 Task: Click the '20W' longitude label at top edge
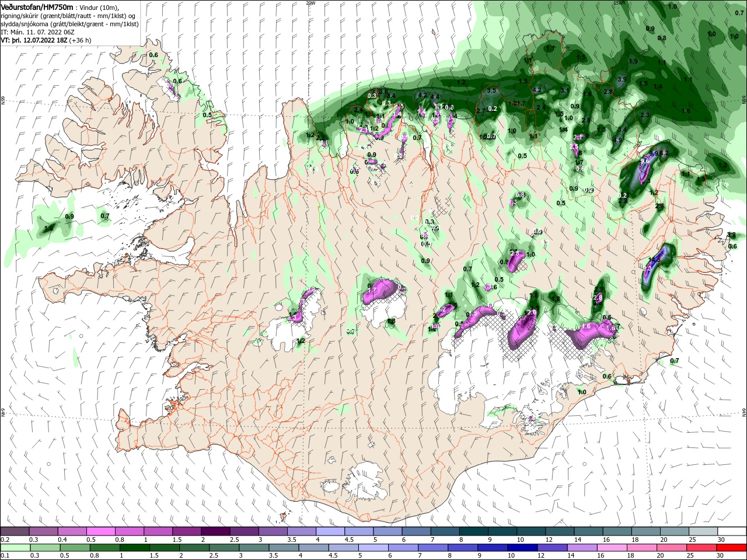pyautogui.click(x=310, y=2)
